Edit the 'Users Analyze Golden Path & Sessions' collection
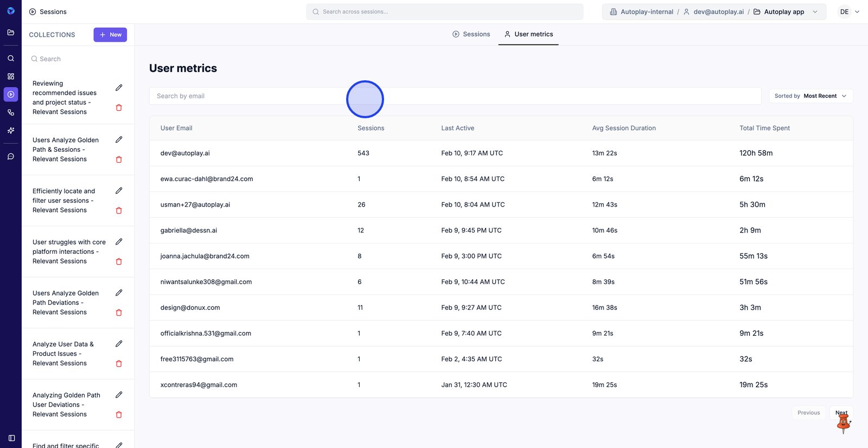 (x=119, y=140)
